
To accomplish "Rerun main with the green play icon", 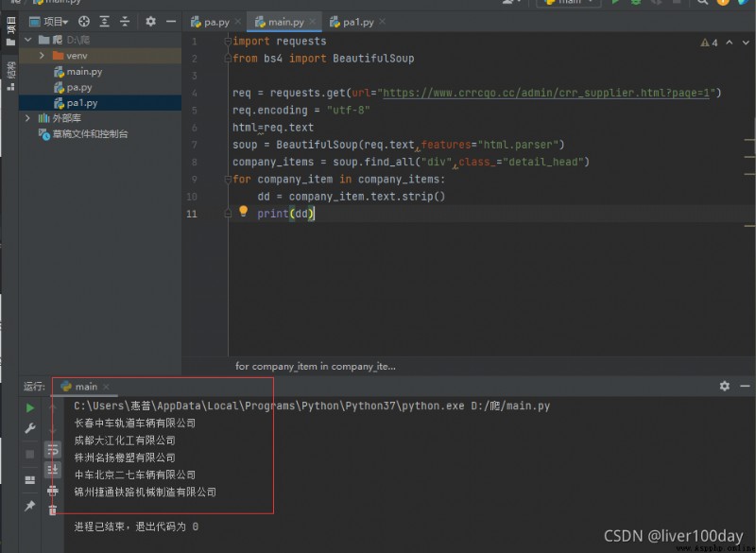I will point(30,407).
